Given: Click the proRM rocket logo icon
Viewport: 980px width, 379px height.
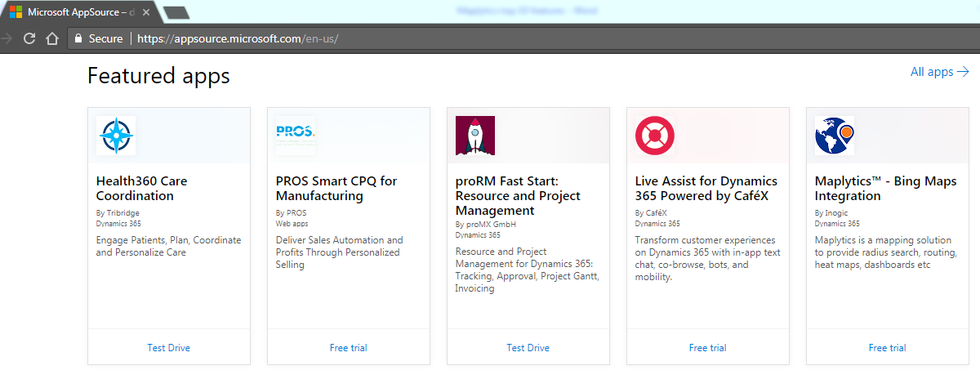Looking at the screenshot, I should click(x=475, y=136).
